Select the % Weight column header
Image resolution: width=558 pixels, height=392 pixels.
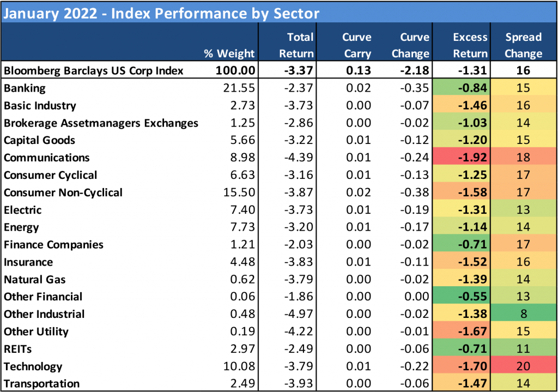[x=229, y=53]
